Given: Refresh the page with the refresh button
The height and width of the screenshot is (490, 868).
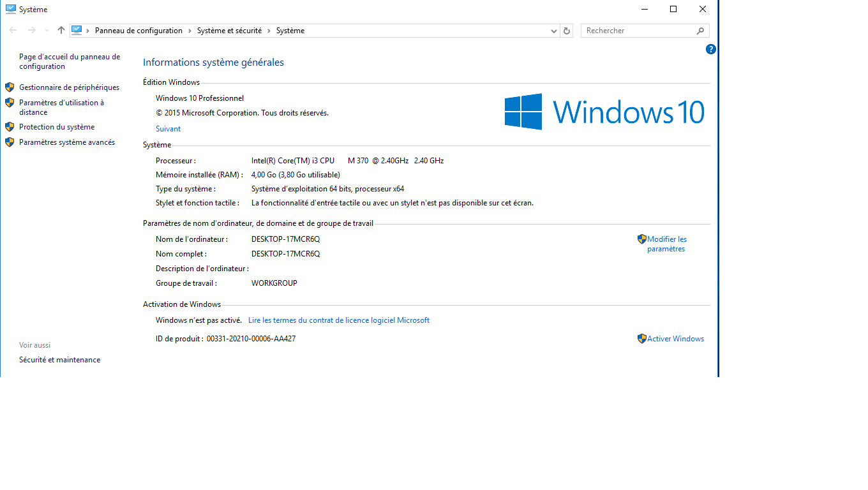Looking at the screenshot, I should click(x=567, y=31).
